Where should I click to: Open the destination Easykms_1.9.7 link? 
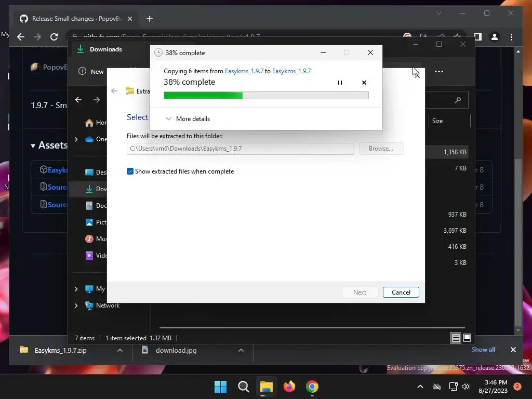point(291,71)
